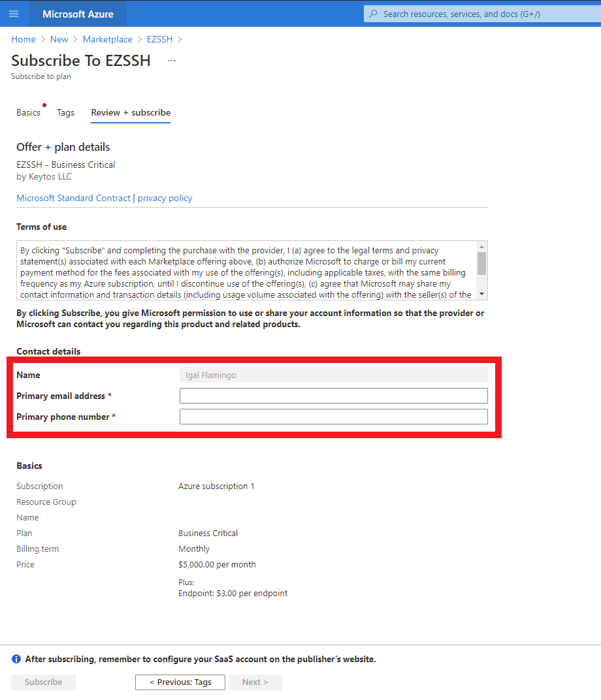Click terms of use scroll up arrow

click(x=481, y=247)
